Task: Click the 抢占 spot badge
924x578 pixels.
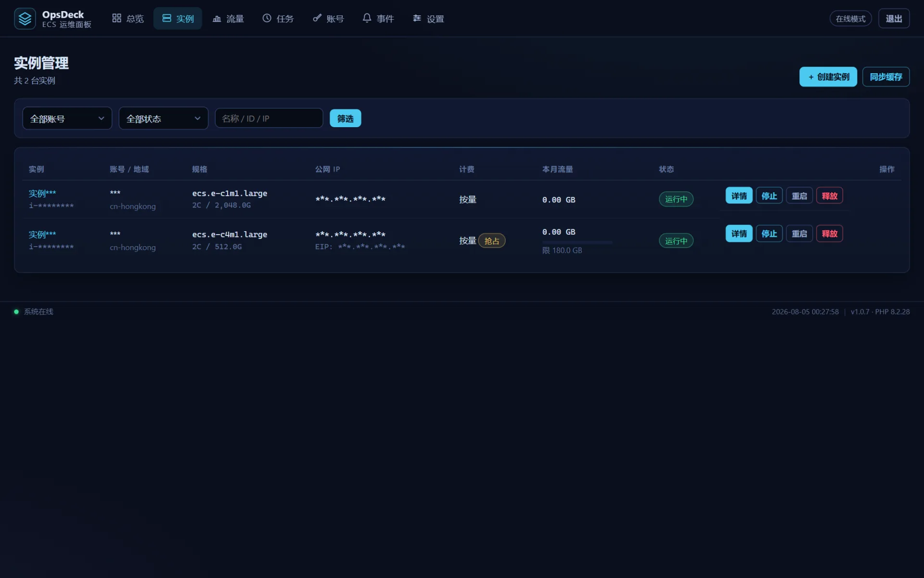Action: click(x=492, y=241)
